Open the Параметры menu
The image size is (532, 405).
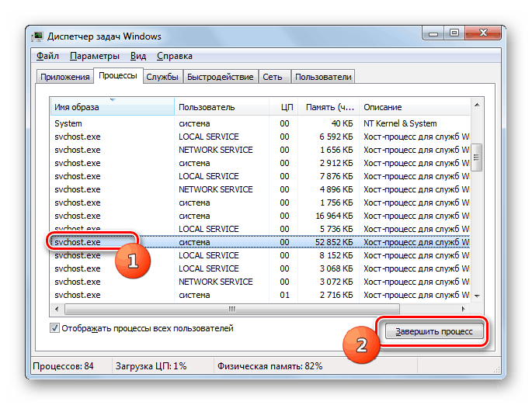tap(94, 56)
